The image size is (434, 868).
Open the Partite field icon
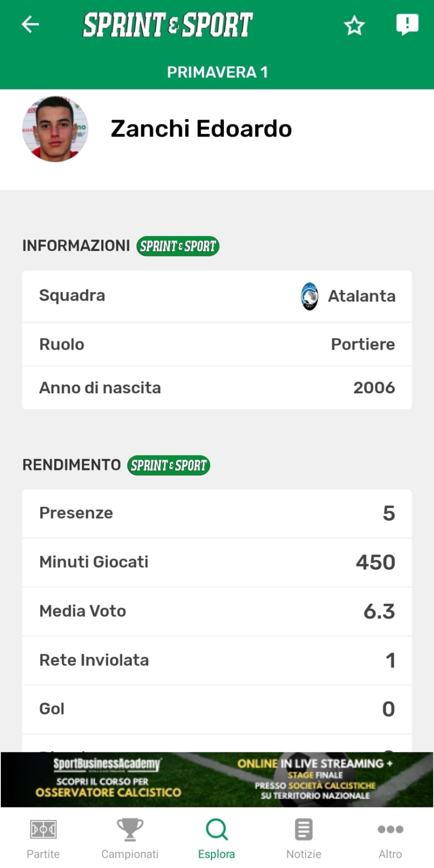43,830
